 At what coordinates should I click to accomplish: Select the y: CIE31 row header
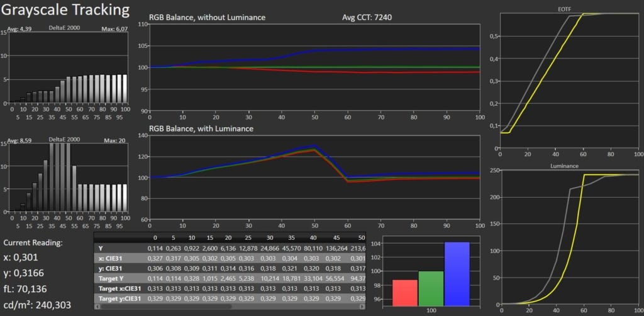113,268
